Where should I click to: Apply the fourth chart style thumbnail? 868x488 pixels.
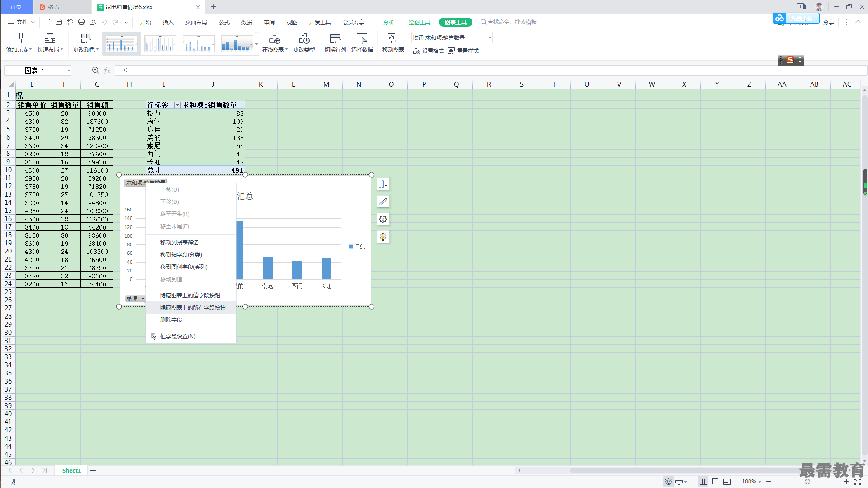coord(237,43)
